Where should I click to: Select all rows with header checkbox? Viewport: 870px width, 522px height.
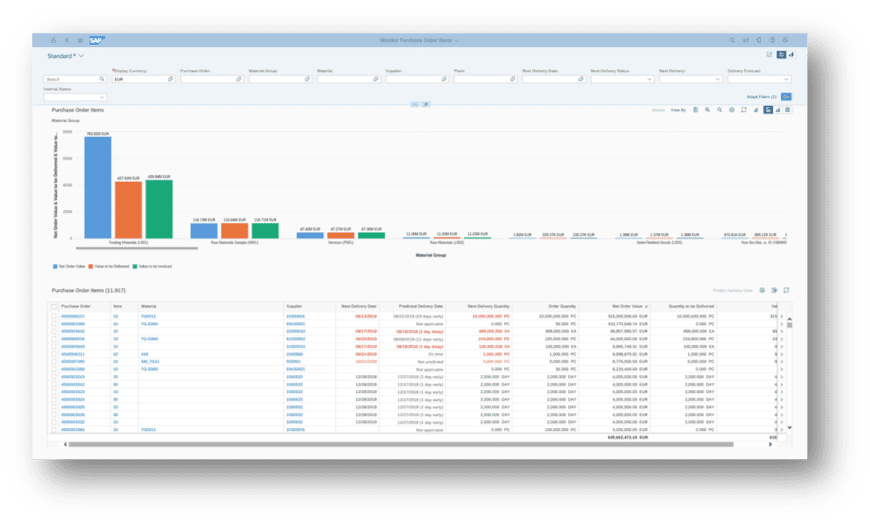point(54,306)
